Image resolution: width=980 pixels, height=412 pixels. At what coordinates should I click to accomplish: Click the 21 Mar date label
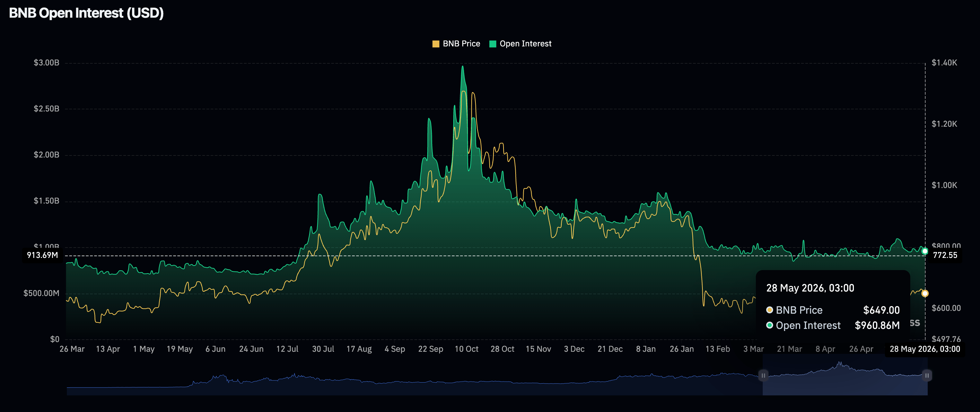pos(789,349)
